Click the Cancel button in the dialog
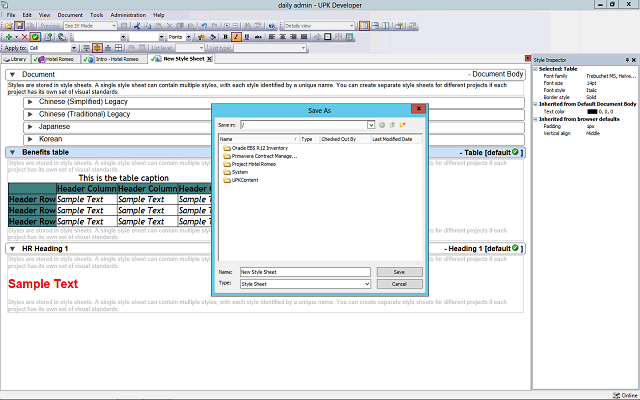Screen dimensions: 640x400 pos(399,284)
